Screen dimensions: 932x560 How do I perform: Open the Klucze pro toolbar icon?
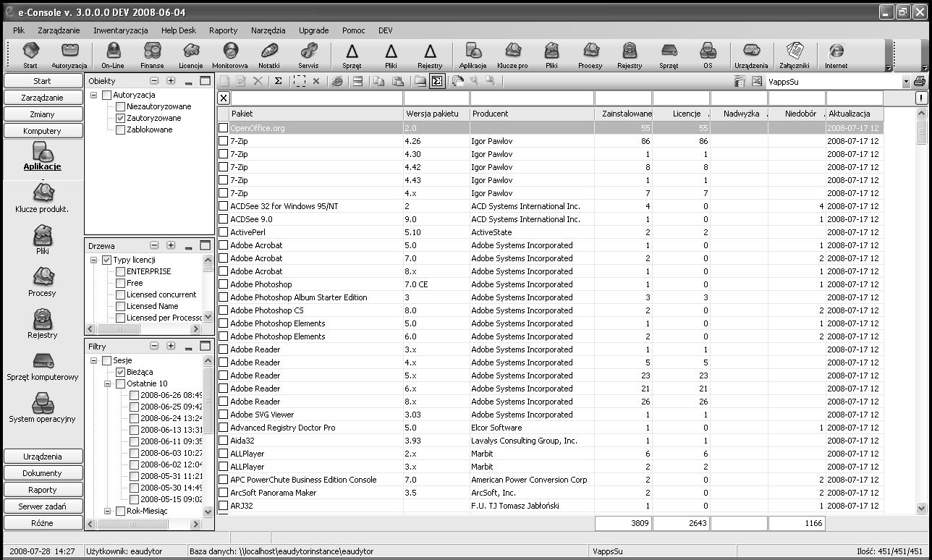tap(512, 56)
